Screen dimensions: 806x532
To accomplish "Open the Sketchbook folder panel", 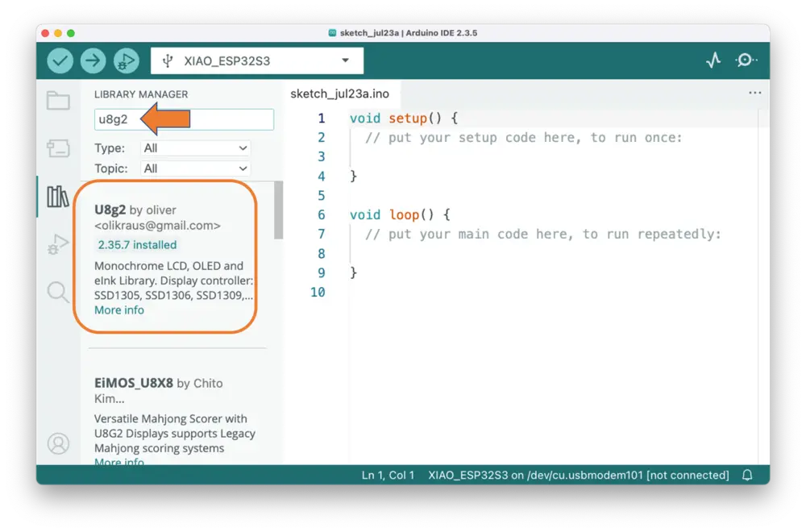I will pos(58,101).
